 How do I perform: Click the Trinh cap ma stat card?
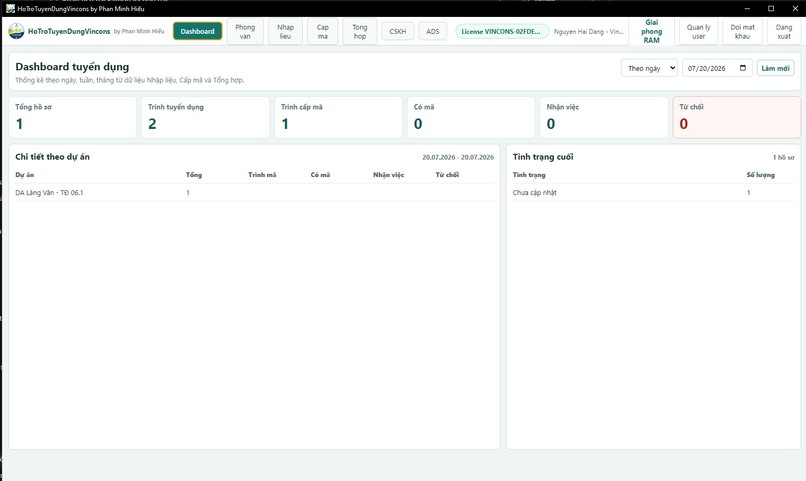click(338, 117)
